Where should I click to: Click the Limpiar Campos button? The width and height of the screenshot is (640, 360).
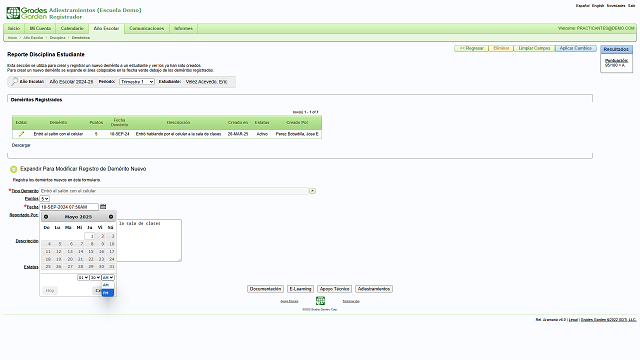[x=534, y=48]
